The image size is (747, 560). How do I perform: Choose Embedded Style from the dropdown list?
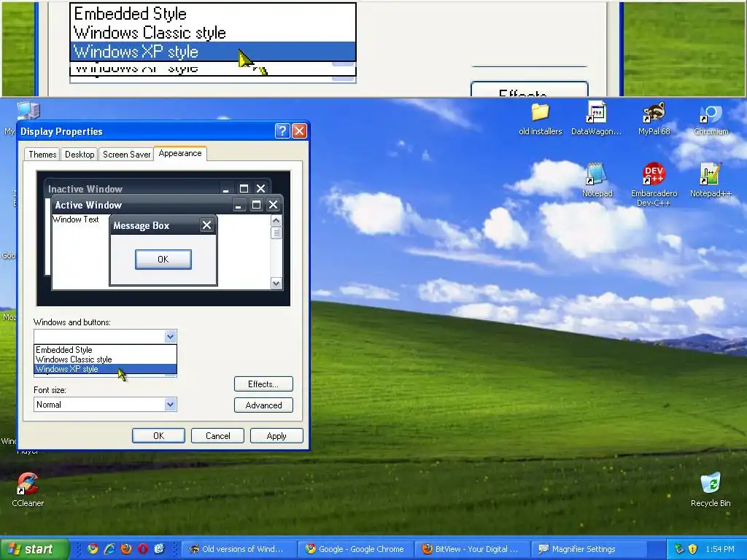point(105,349)
